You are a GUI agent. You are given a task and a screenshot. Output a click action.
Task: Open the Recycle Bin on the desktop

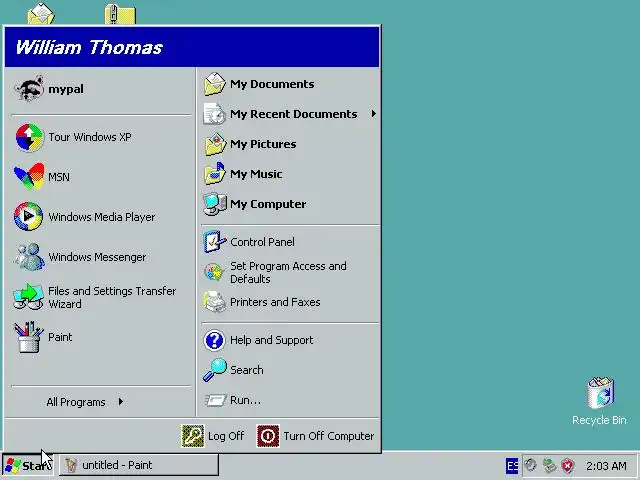tap(600, 393)
